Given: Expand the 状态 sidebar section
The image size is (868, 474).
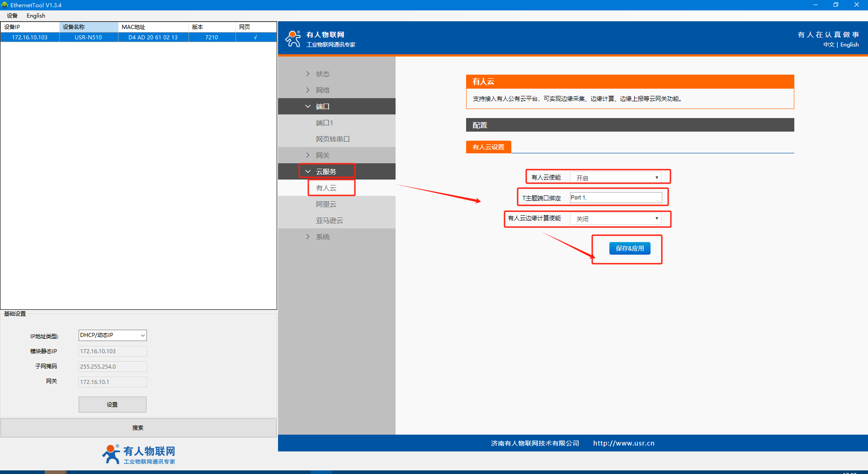Looking at the screenshot, I should click(x=322, y=74).
